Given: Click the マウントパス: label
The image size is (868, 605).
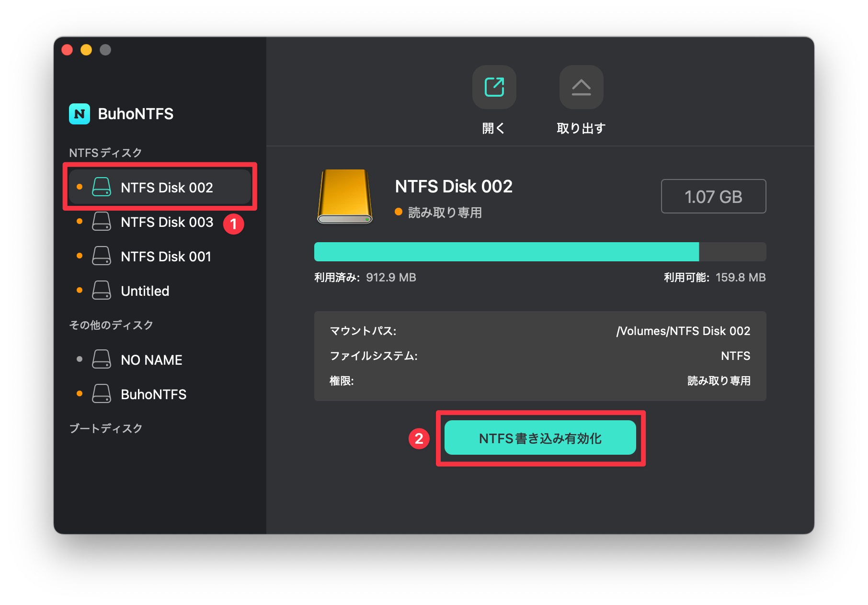Looking at the screenshot, I should tap(363, 331).
